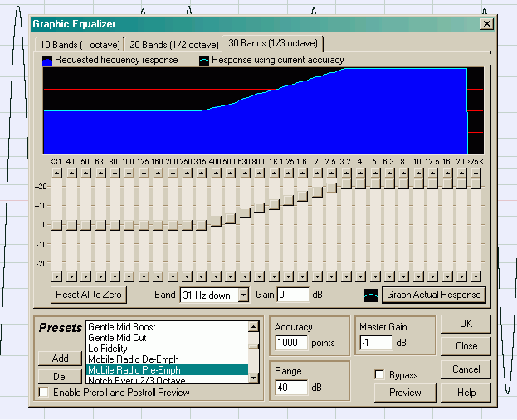Click the Gain dB input field
Image resolution: width=517 pixels, height=420 pixels.
(293, 295)
